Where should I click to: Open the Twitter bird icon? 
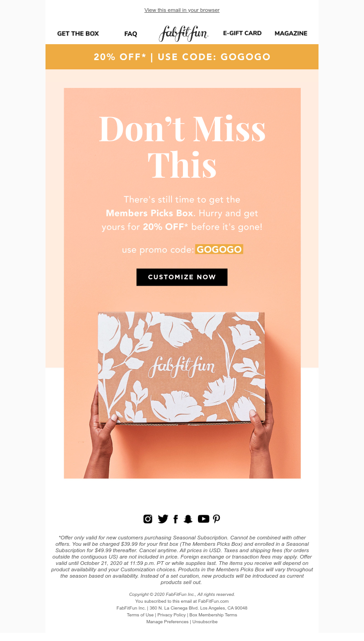pyautogui.click(x=163, y=519)
